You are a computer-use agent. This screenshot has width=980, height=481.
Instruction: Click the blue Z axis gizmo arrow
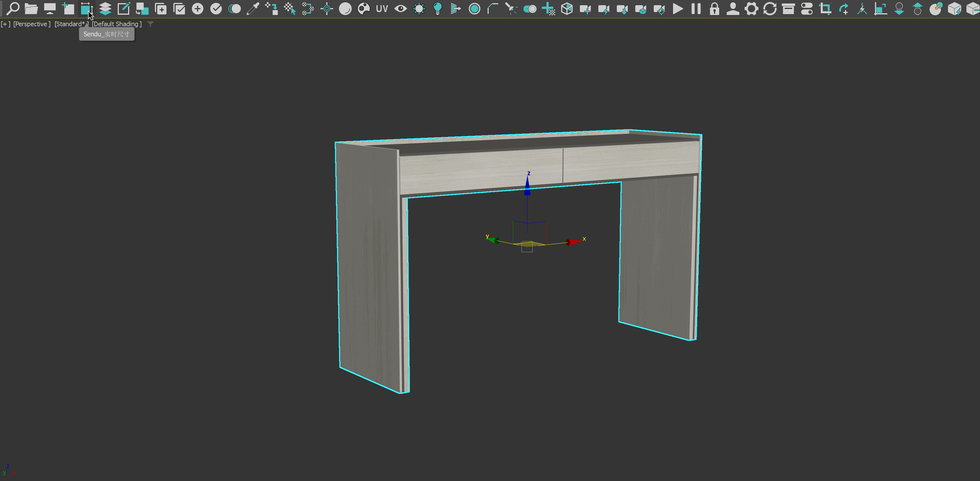point(527,185)
